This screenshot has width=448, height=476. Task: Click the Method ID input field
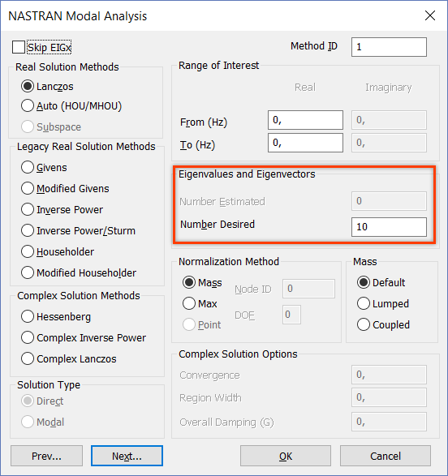pyautogui.click(x=389, y=47)
